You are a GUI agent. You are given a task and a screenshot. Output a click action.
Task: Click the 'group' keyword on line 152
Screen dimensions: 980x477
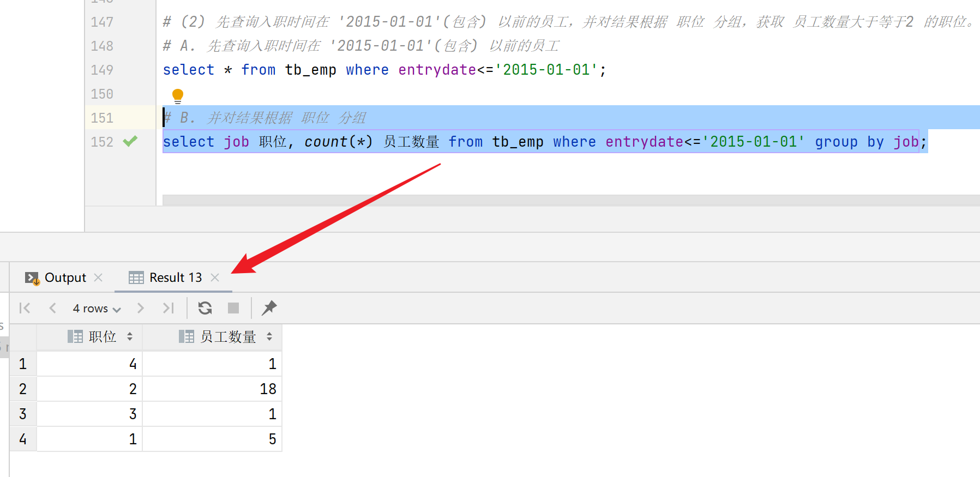[836, 142]
